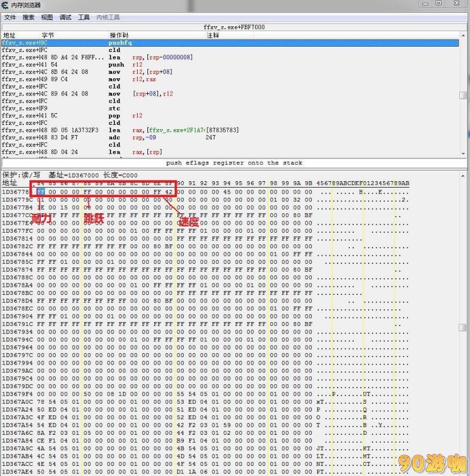Click the 基址=1D367000 base address label

tap(74, 175)
